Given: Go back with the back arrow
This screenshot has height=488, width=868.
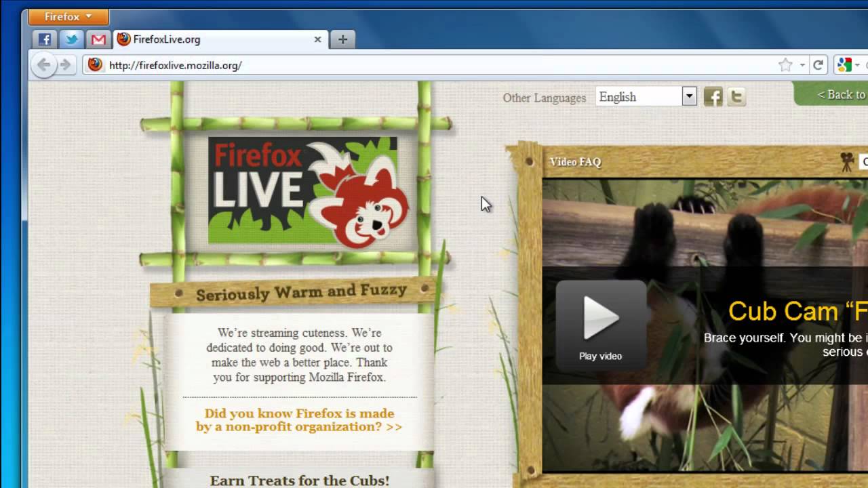Looking at the screenshot, I should click(x=43, y=65).
